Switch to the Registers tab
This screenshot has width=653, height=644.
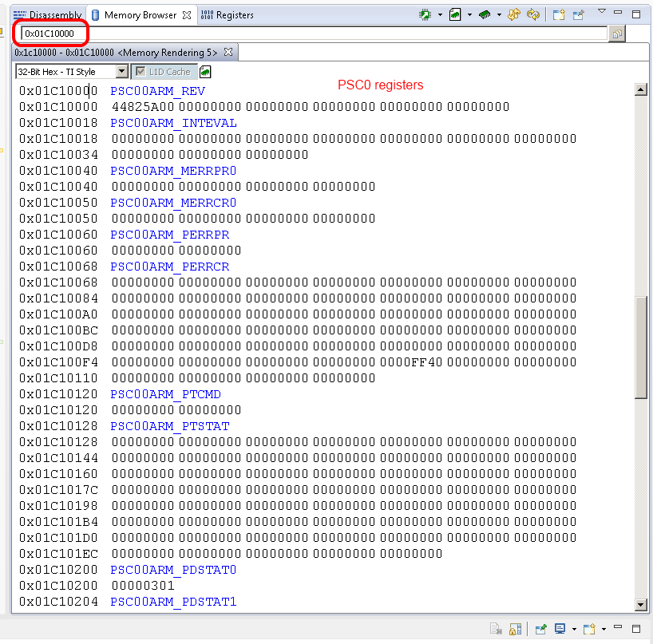click(228, 15)
